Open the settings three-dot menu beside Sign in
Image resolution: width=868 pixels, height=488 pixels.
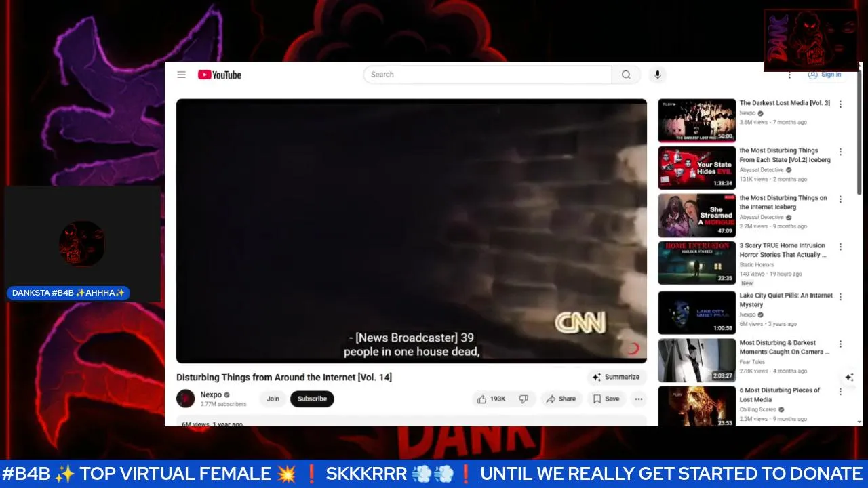(x=789, y=75)
